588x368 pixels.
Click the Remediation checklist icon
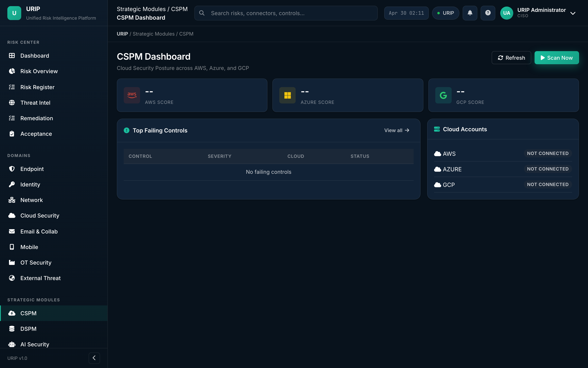tap(12, 118)
